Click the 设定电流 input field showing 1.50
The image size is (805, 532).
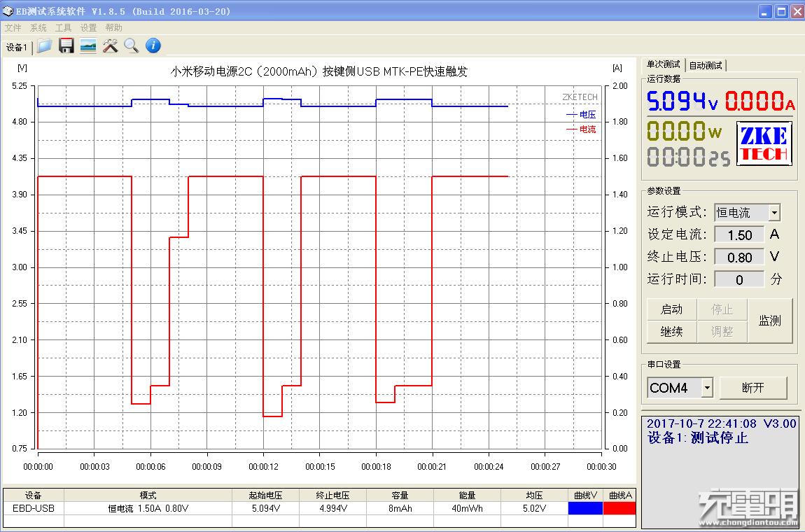[738, 234]
